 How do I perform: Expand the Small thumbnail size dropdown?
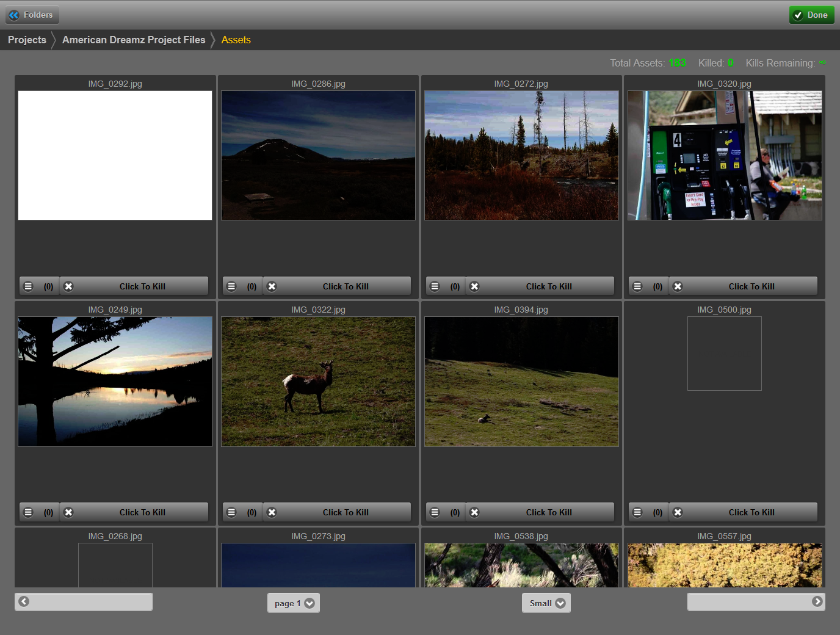[x=546, y=603]
